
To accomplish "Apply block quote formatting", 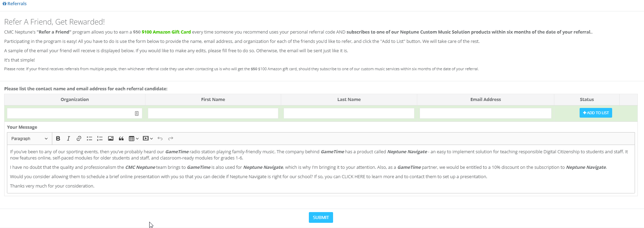I will tap(121, 138).
